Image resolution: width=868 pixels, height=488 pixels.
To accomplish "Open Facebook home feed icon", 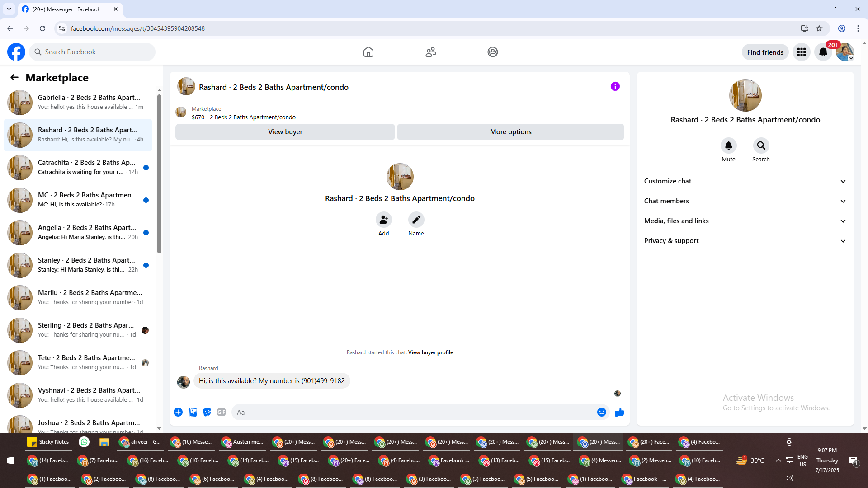I will (368, 52).
